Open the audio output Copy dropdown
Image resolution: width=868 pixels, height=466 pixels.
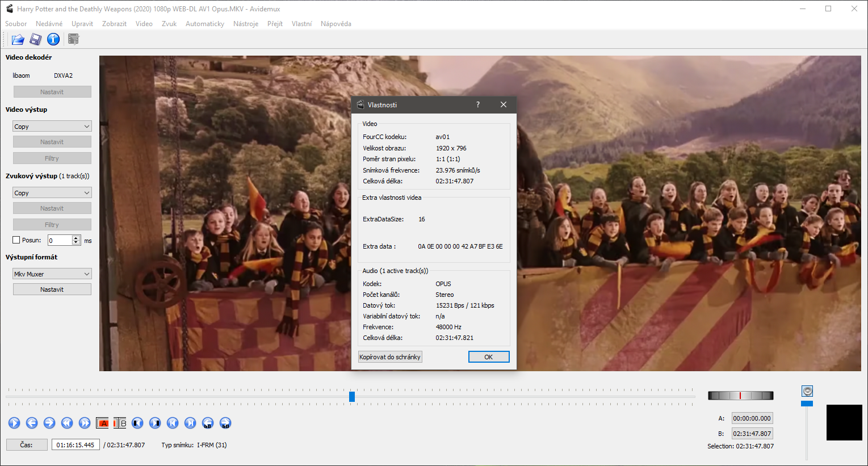pos(52,192)
